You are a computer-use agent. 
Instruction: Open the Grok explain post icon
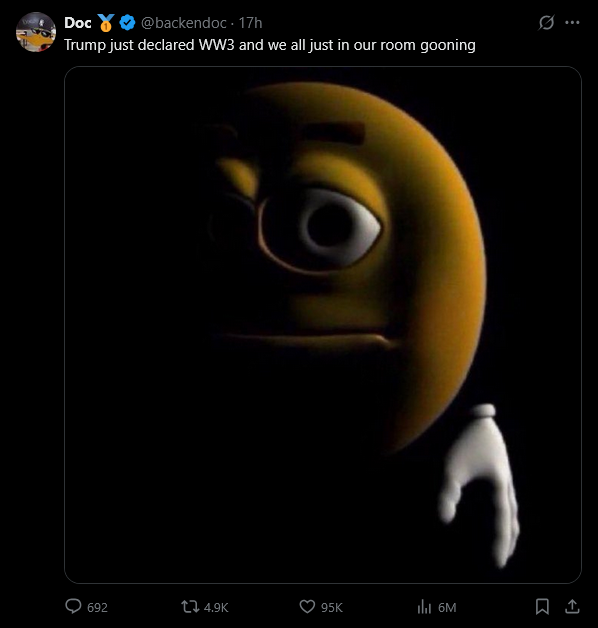pos(546,22)
